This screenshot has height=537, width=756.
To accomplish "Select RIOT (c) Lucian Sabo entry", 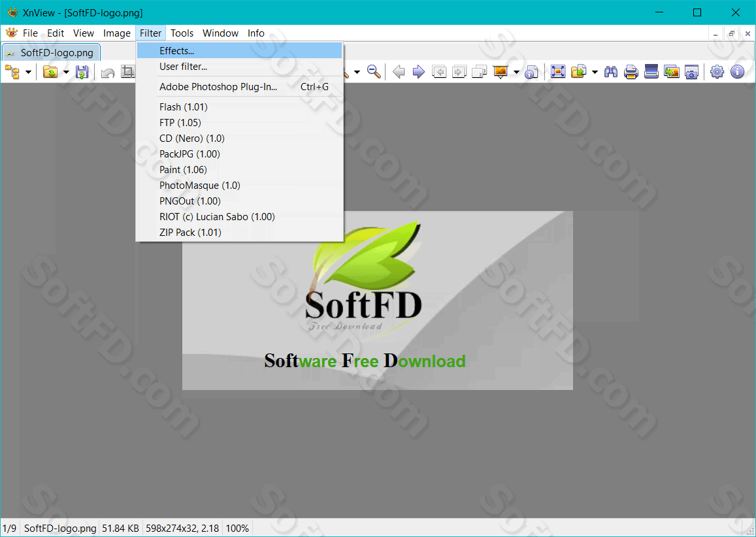I will (239, 216).
